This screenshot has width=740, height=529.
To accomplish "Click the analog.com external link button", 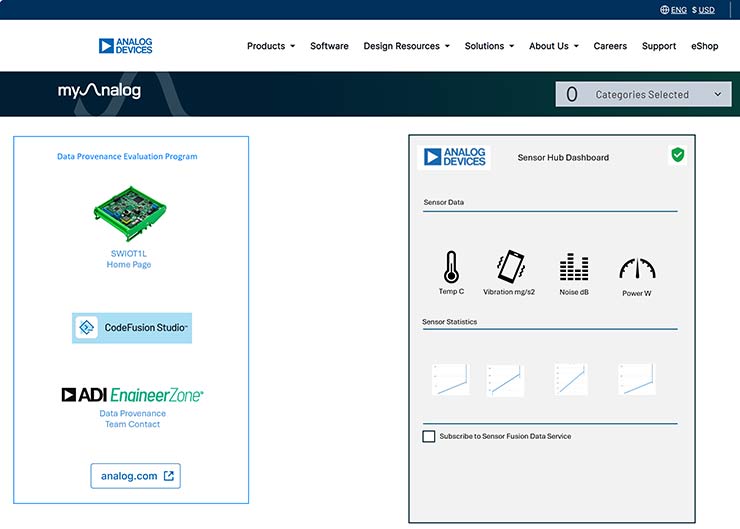I will point(135,476).
